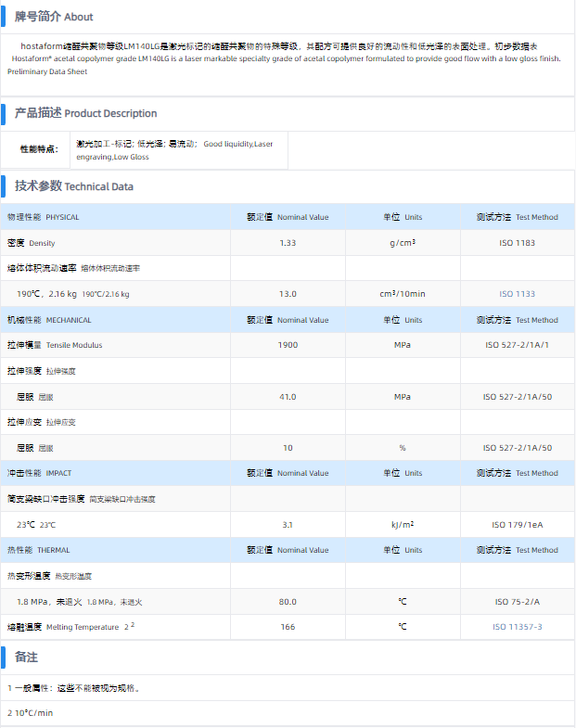Click the Density row label
The image size is (576, 728).
point(32,243)
